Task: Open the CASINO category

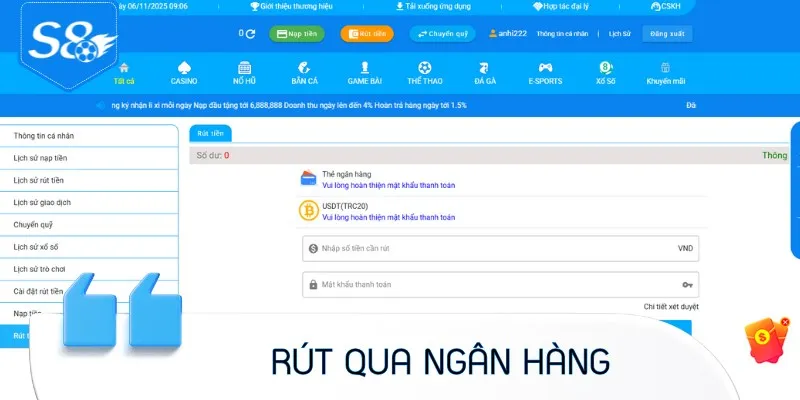Action: click(184, 74)
